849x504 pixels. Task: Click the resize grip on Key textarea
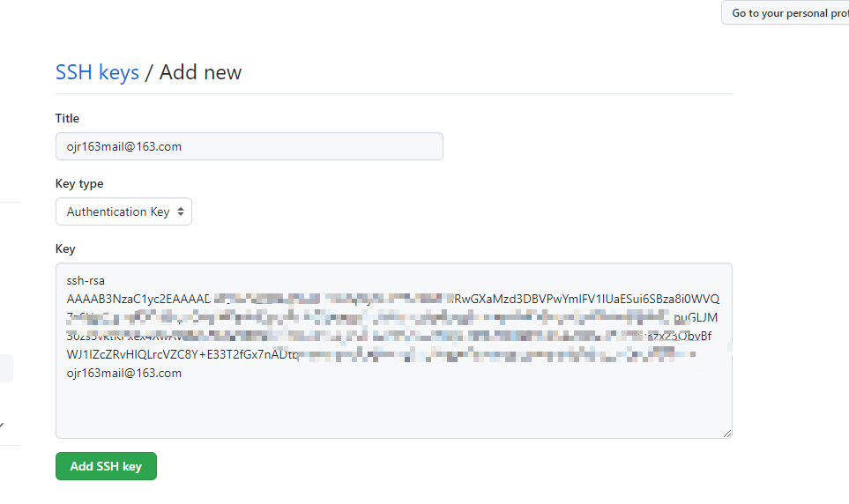tap(727, 434)
